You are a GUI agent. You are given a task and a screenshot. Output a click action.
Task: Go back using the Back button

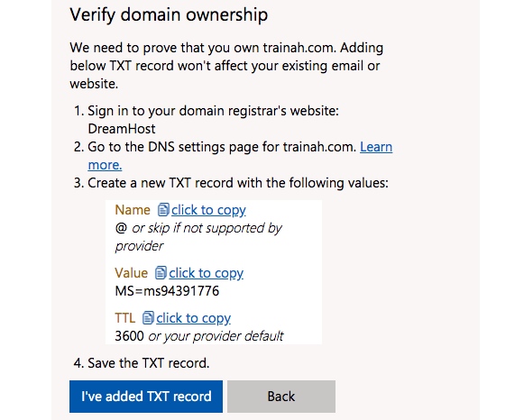pos(281,397)
